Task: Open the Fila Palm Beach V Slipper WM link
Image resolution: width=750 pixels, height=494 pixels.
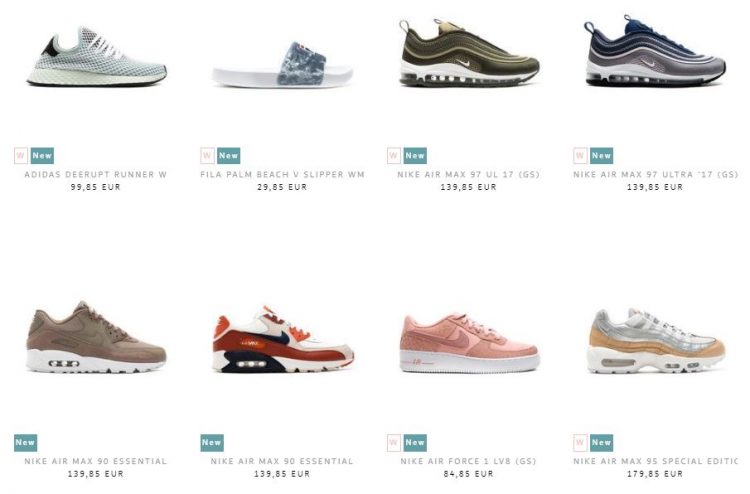Action: (x=282, y=175)
